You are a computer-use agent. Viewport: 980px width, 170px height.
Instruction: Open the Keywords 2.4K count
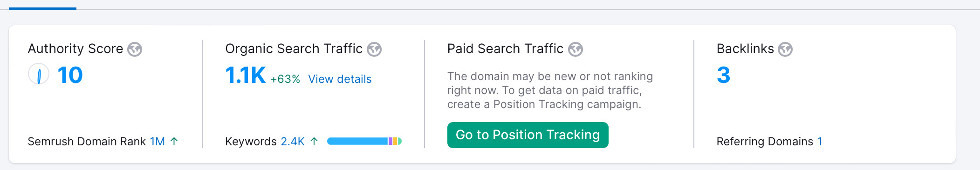(293, 141)
